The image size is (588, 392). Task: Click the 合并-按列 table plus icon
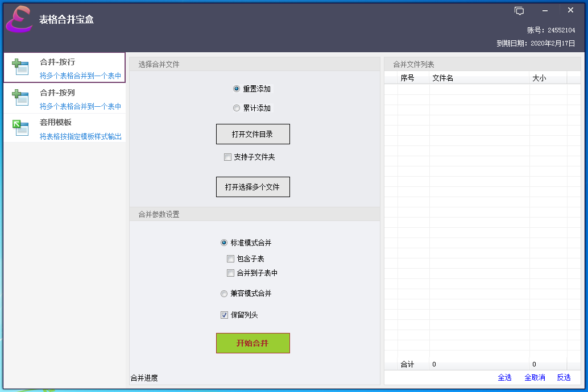point(20,98)
